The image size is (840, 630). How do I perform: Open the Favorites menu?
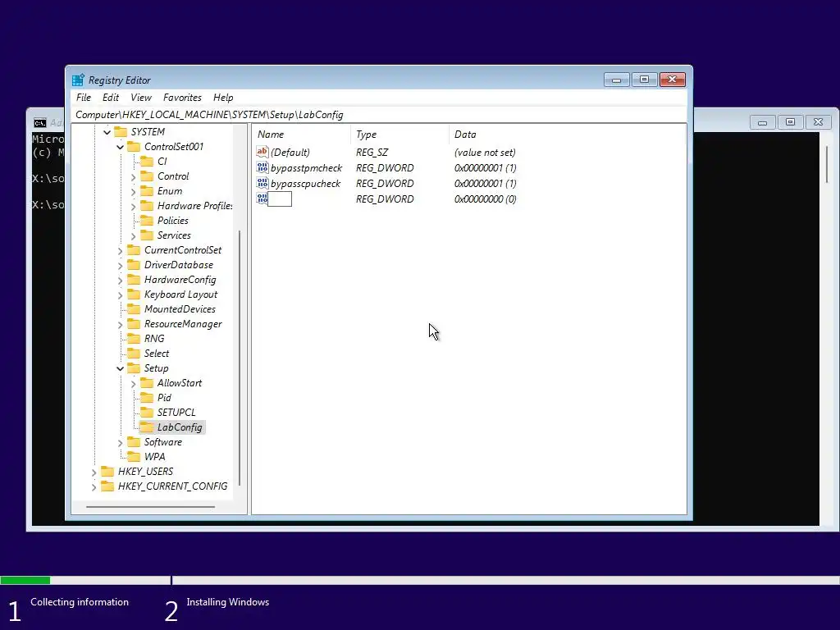click(x=182, y=98)
